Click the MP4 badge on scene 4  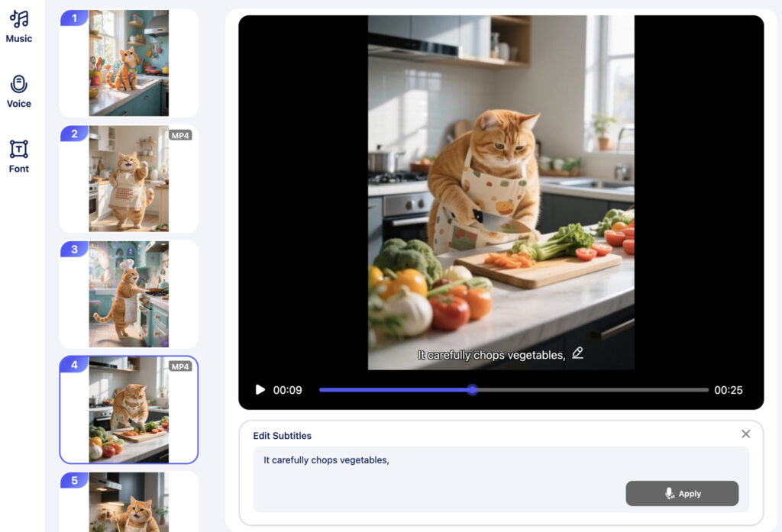[179, 366]
